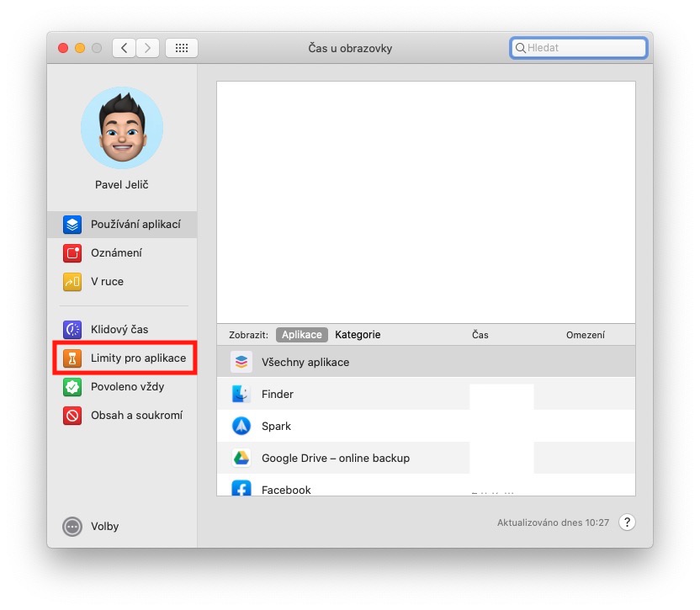Close the window with red button
Viewport: 700px width, 610px height.
click(x=63, y=48)
